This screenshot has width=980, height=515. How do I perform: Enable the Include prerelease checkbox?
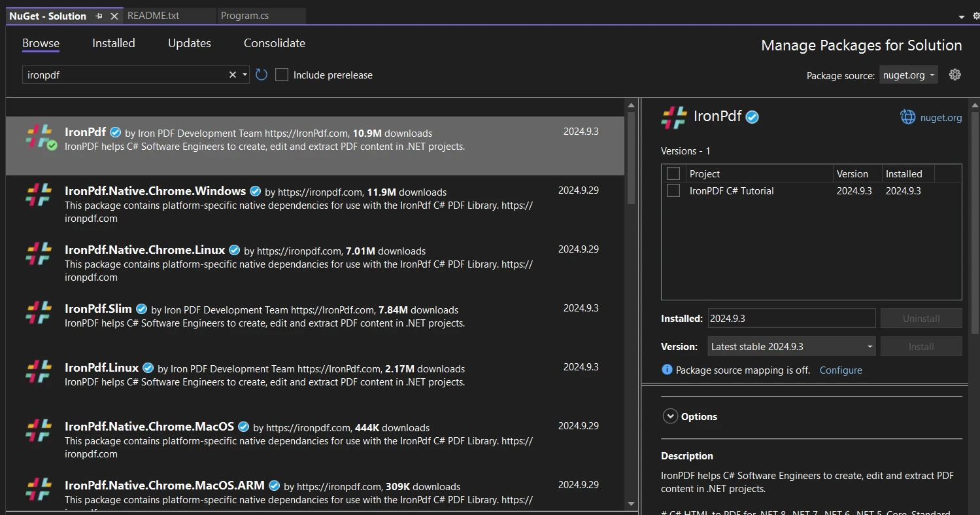click(282, 75)
